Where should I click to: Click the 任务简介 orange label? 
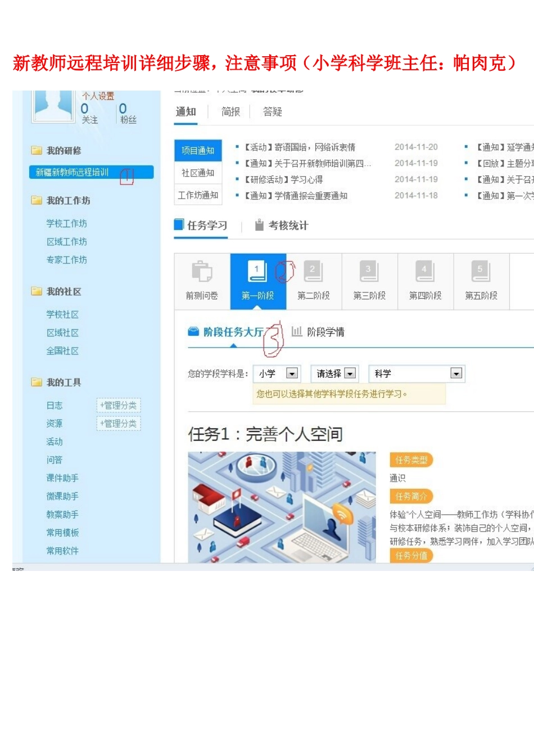click(411, 496)
